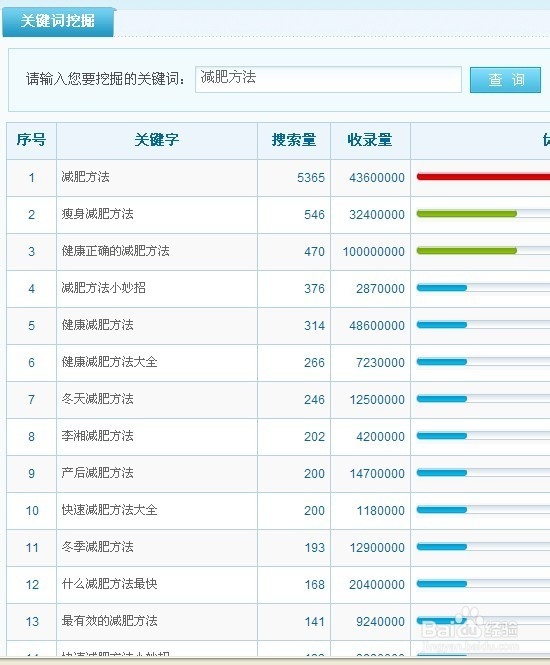Click search volume value 314
The height and width of the screenshot is (665, 550).
pos(314,326)
